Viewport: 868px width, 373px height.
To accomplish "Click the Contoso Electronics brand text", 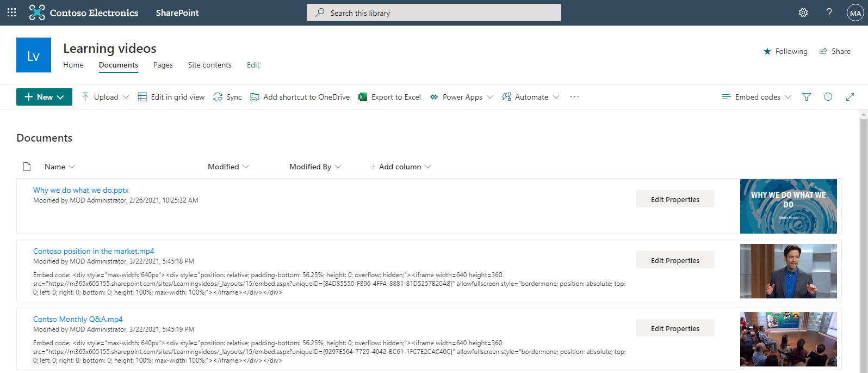I will pos(94,13).
